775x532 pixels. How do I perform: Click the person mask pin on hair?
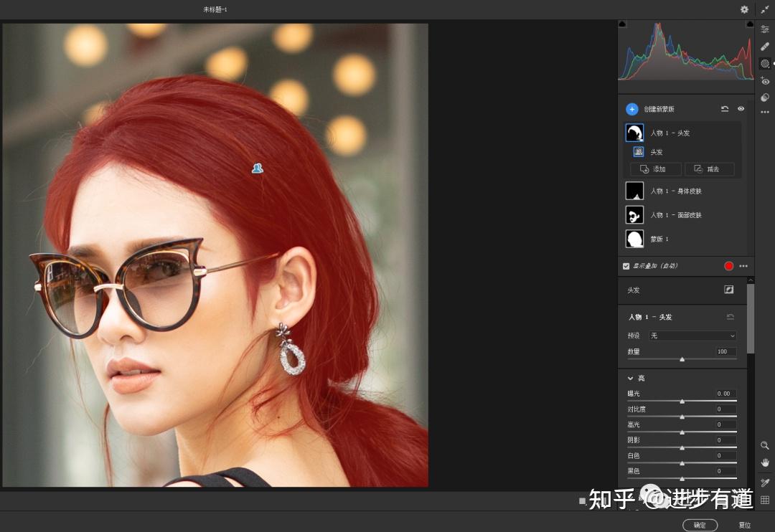(x=258, y=168)
